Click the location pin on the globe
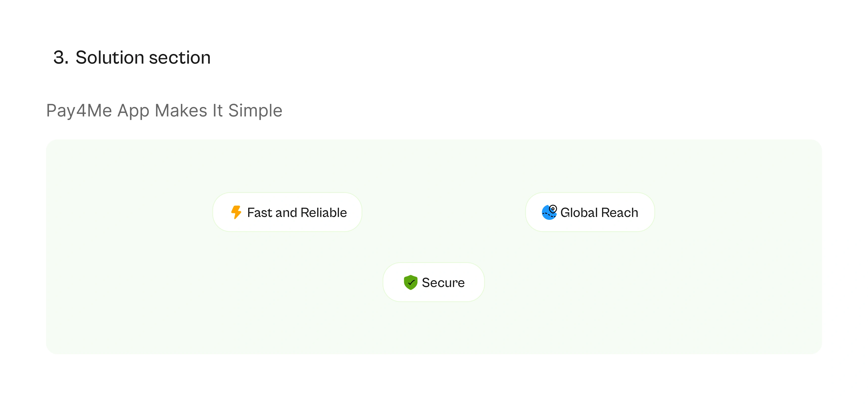Viewport: 868px width, 405px height. coord(553,209)
